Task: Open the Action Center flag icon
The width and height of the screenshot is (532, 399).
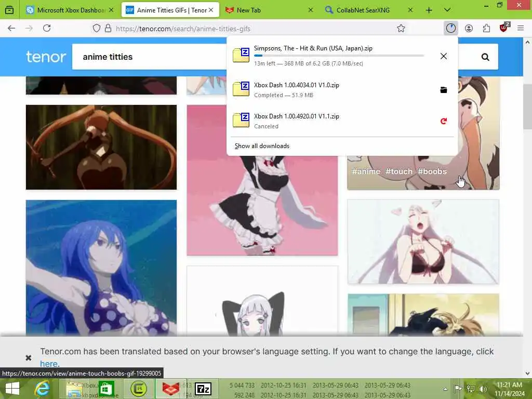Action: (x=458, y=389)
